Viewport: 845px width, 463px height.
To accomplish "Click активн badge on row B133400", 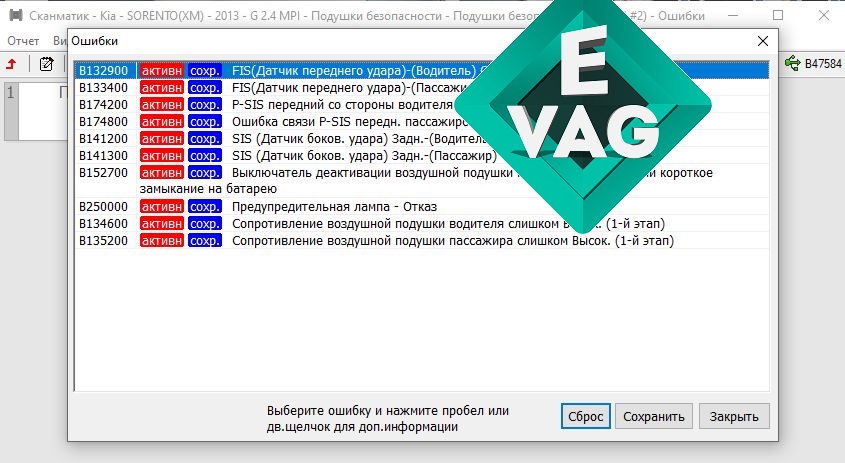I will click(x=162, y=88).
